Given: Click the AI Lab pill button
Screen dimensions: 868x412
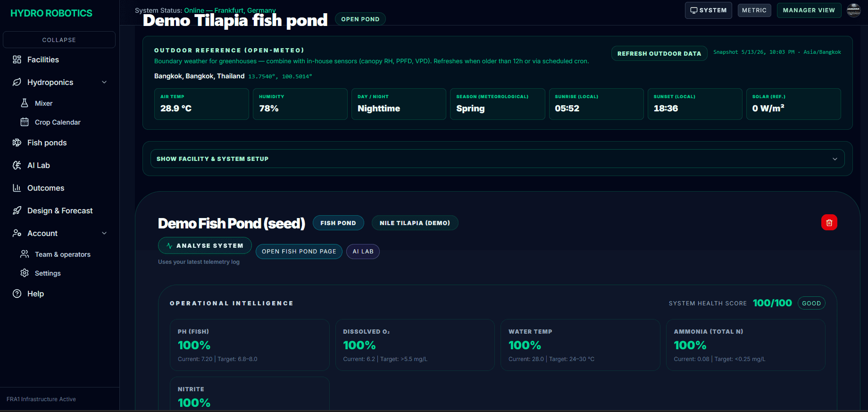Looking at the screenshot, I should click(x=363, y=252).
